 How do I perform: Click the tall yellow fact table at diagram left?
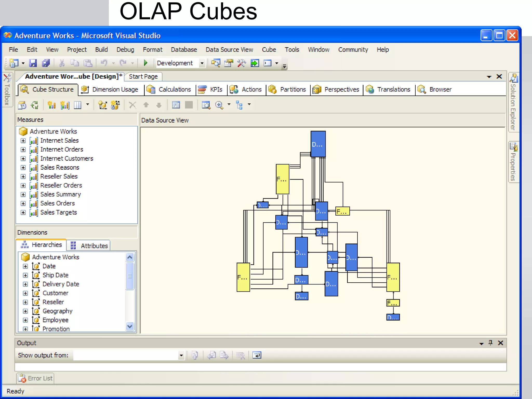[243, 277]
